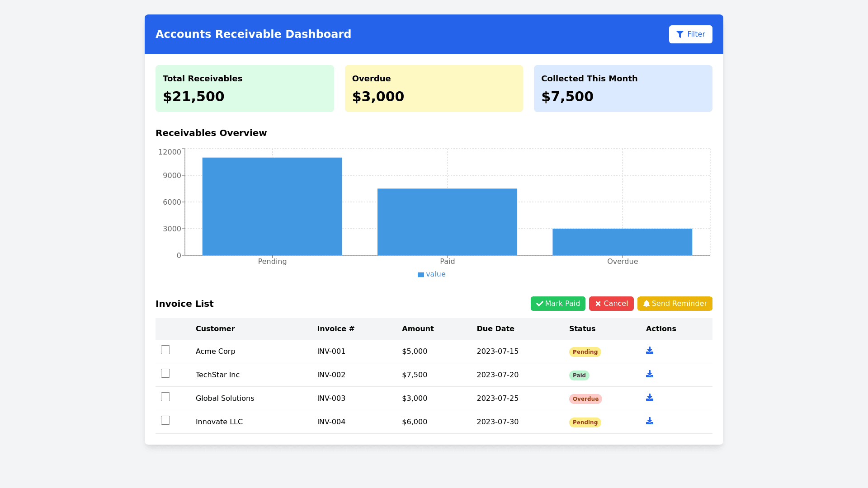Image resolution: width=868 pixels, height=488 pixels.
Task: Click the Pending bar in chart
Action: (272, 206)
